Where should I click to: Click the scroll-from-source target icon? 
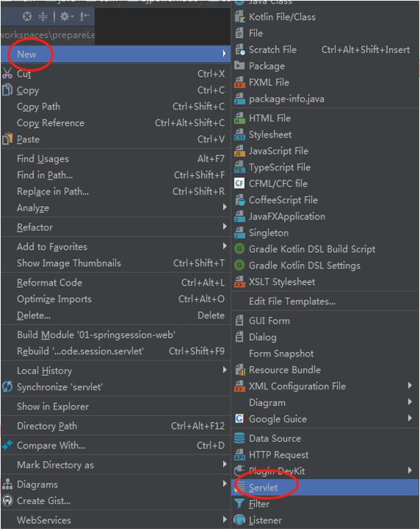tap(27, 16)
